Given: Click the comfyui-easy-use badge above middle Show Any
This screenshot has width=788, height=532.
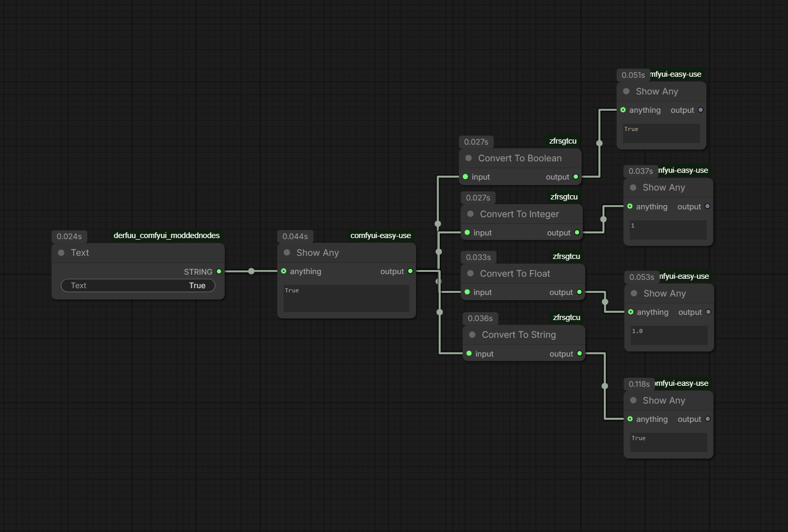Looking at the screenshot, I should coord(381,235).
